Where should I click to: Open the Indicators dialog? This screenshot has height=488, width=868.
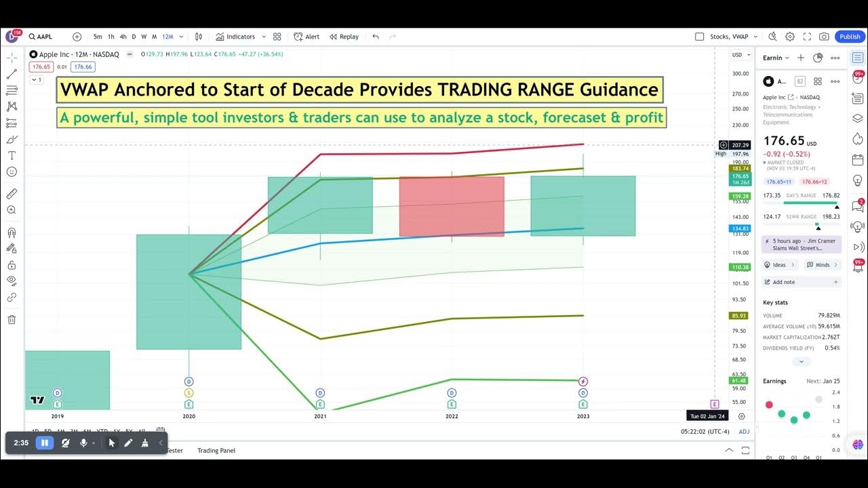(x=235, y=37)
